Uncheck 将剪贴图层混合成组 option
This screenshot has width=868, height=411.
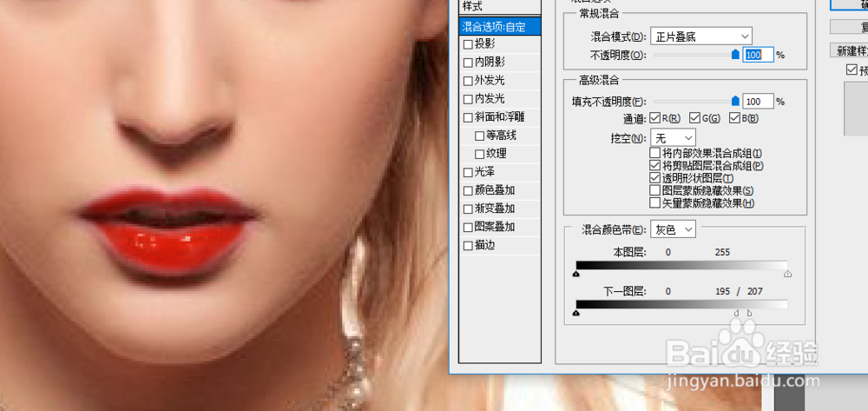pos(654,166)
